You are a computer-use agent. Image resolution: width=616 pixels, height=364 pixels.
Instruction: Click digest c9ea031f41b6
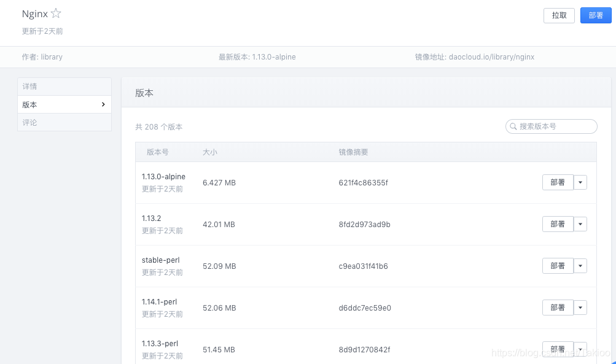pyautogui.click(x=364, y=266)
